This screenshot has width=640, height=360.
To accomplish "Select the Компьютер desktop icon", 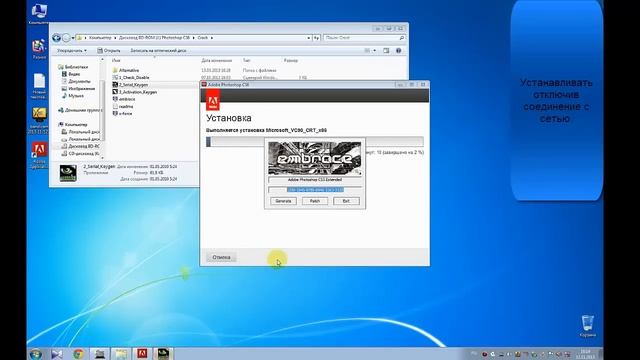I will click(x=39, y=13).
